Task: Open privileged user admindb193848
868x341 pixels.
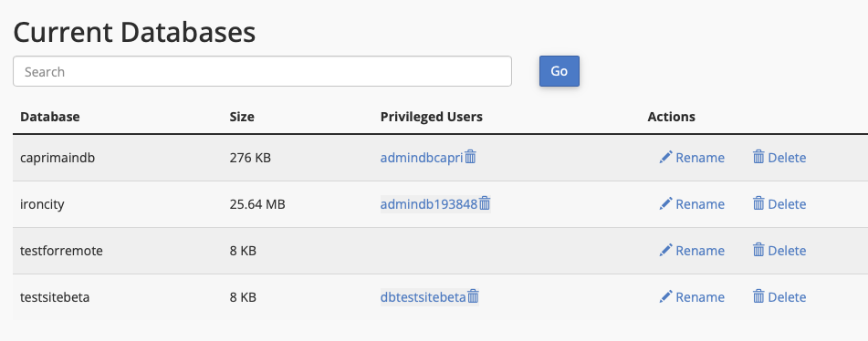Action: (429, 204)
